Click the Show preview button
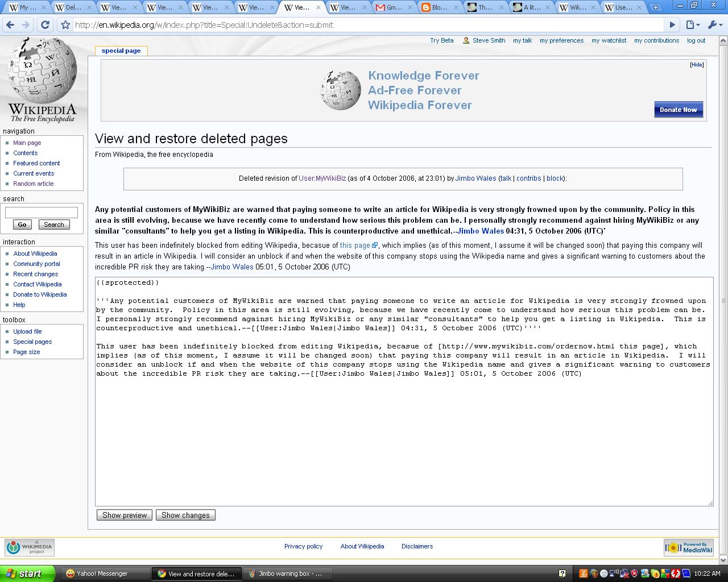This screenshot has width=728, height=582. click(125, 515)
